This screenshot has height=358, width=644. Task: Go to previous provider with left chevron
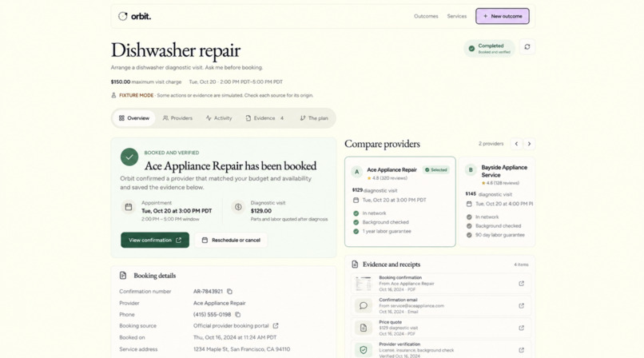point(516,144)
